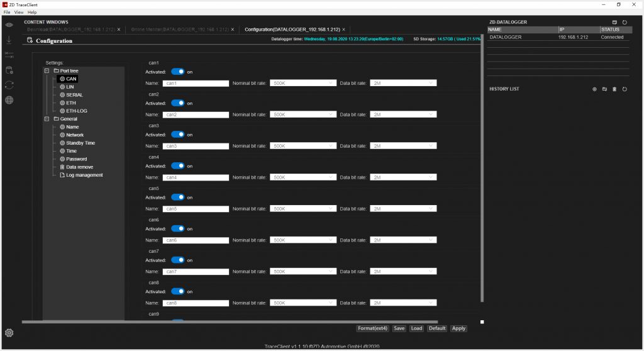The image size is (644, 351).
Task: Click the Apply button
Action: pyautogui.click(x=458, y=328)
